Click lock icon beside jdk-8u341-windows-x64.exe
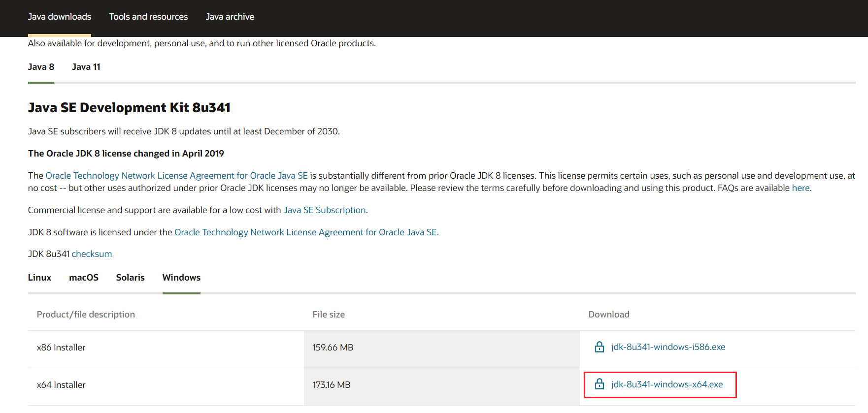Viewport: 868px width, 413px height. tap(599, 384)
